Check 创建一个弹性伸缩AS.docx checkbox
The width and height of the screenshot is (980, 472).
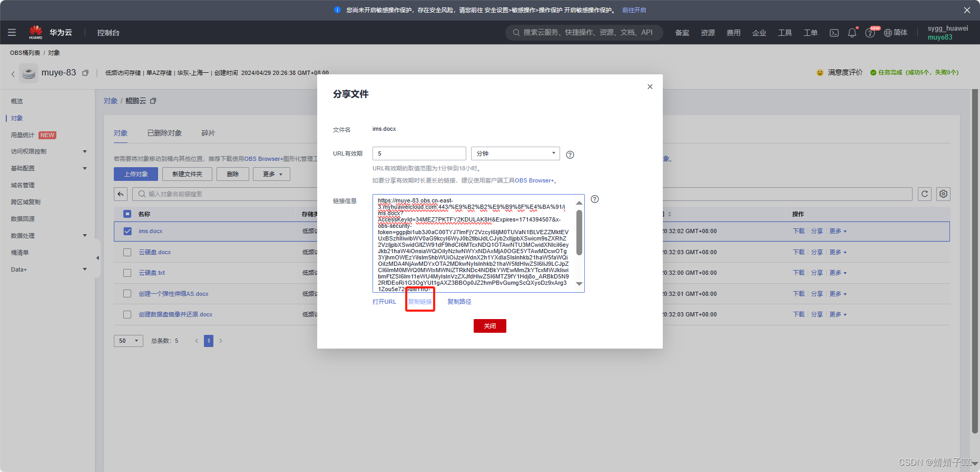tap(127, 293)
